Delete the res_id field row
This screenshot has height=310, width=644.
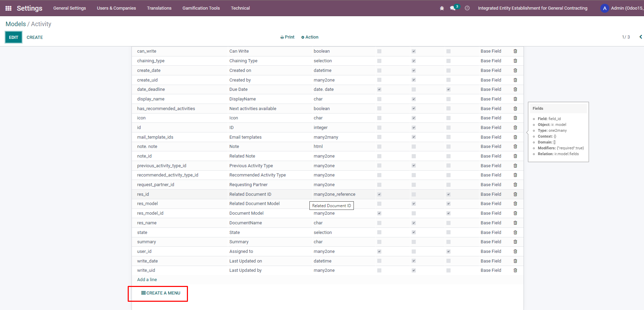coord(515,194)
